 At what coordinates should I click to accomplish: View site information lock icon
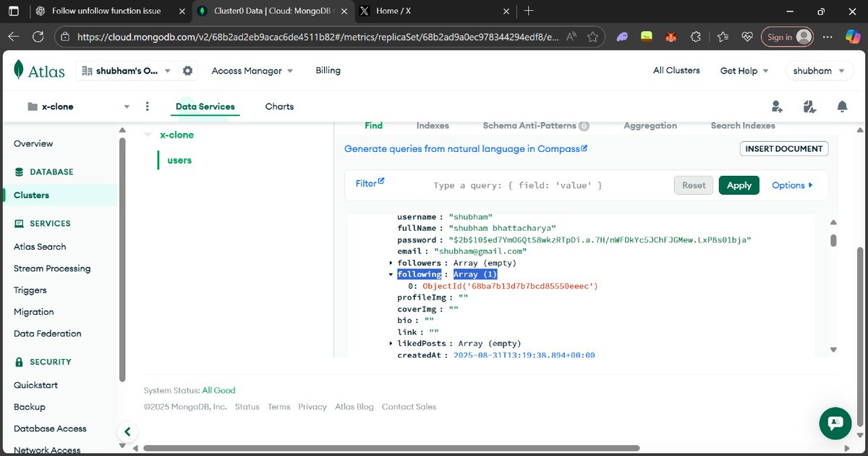click(x=65, y=37)
